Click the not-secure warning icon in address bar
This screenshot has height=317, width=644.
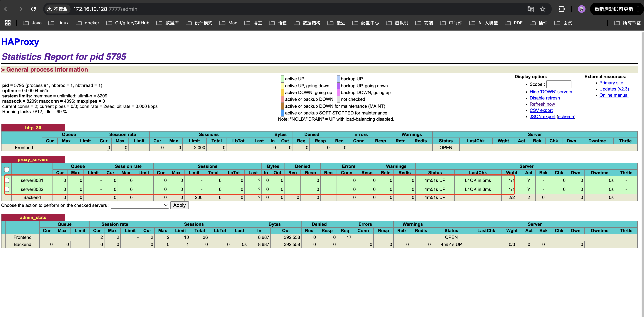57,9
